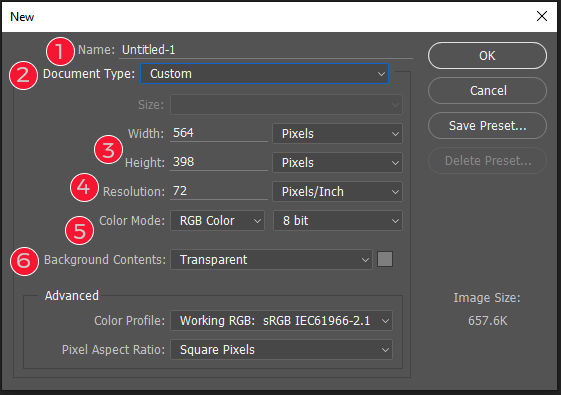Open the Width units dropdown
This screenshot has height=395, width=561.
337,133
